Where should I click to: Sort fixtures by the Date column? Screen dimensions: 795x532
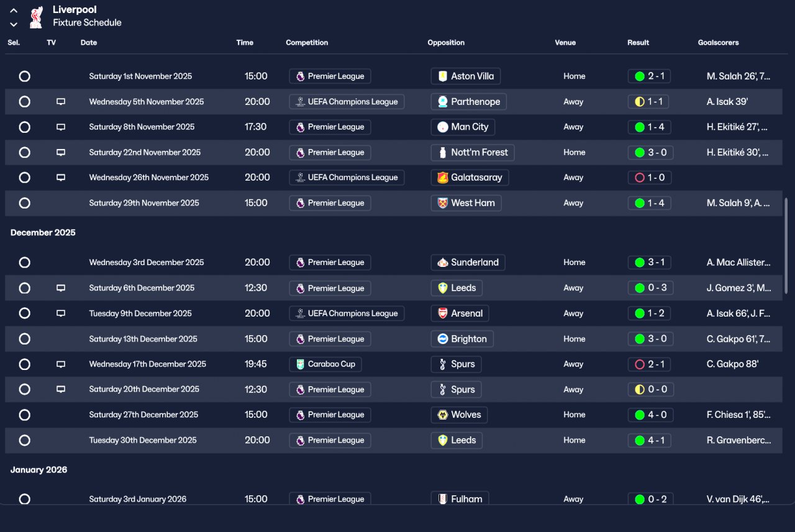(x=89, y=43)
